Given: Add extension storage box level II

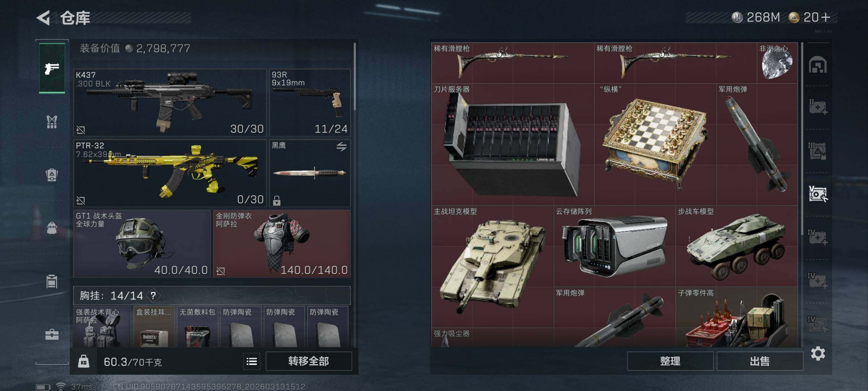Looking at the screenshot, I should pos(818,107).
